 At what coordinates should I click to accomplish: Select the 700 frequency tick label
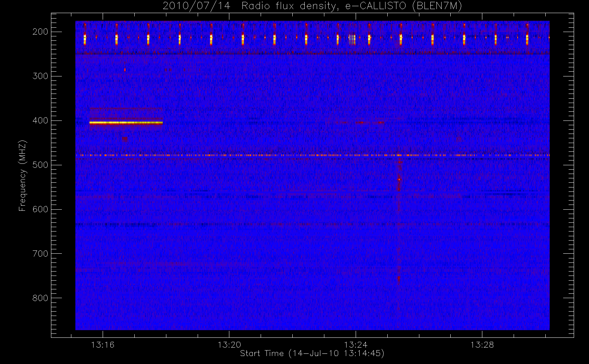point(40,254)
